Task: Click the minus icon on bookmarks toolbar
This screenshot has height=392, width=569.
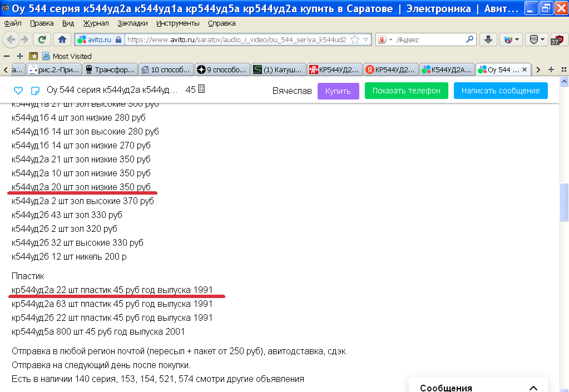Action: pos(7,56)
